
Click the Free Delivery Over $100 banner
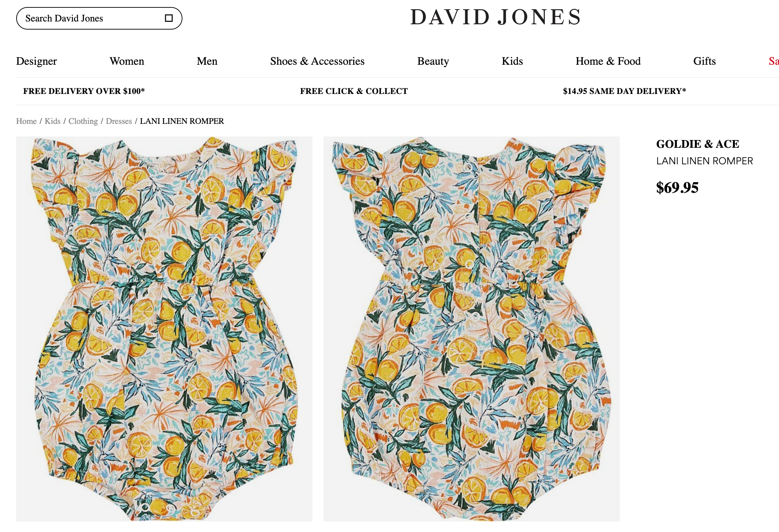point(84,91)
